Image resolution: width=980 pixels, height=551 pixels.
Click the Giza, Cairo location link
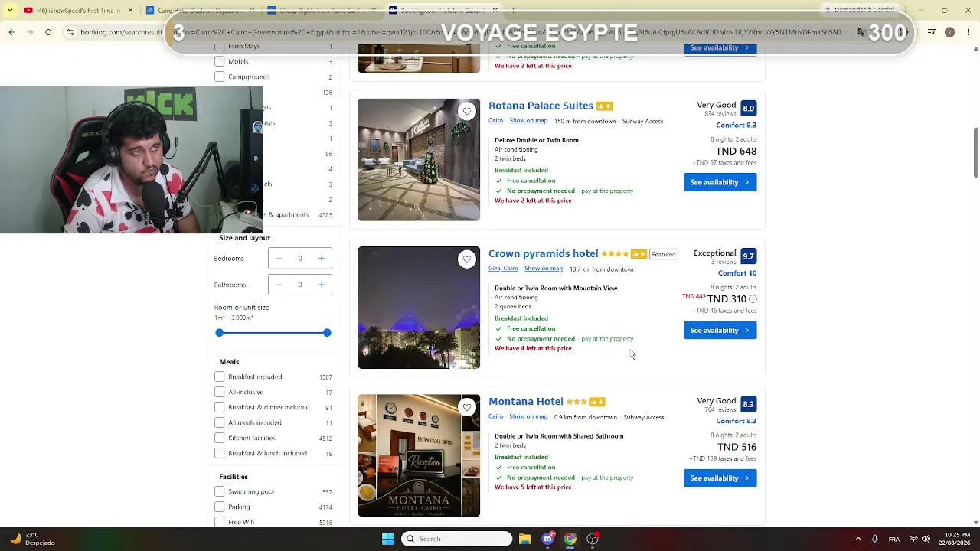[x=503, y=269]
